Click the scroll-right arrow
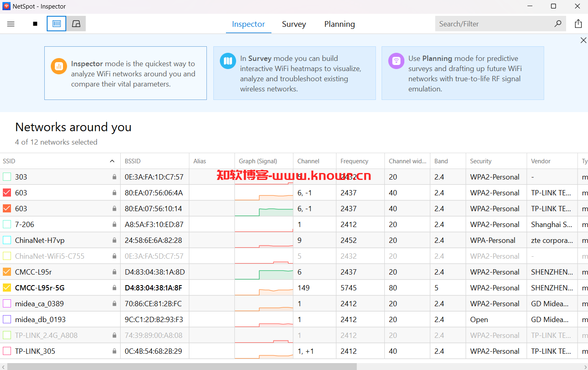Image resolution: width=588 pixels, height=370 pixels. tap(585, 366)
